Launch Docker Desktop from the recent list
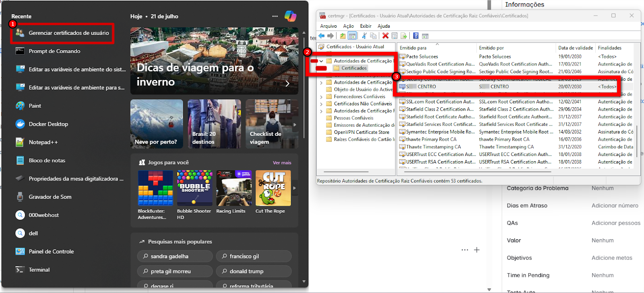This screenshot has height=293, width=644. (48, 124)
